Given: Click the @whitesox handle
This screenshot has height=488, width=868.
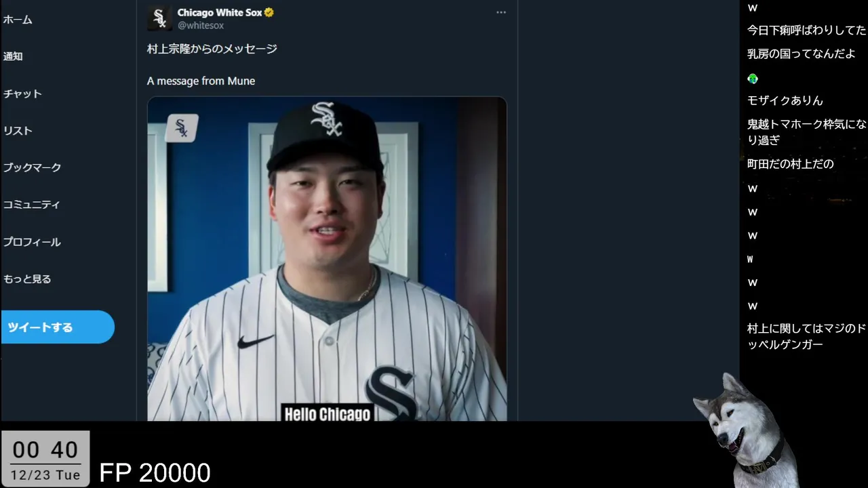Looking at the screenshot, I should [201, 25].
